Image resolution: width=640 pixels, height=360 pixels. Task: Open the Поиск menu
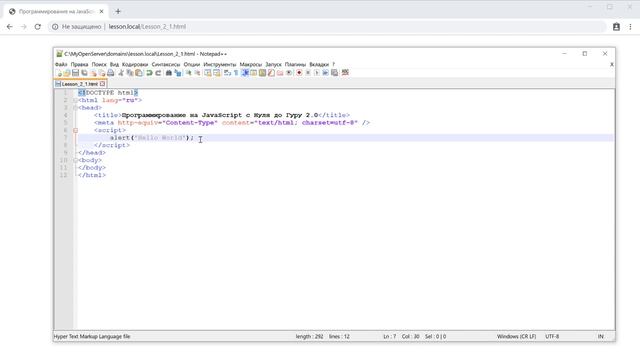pyautogui.click(x=99, y=64)
